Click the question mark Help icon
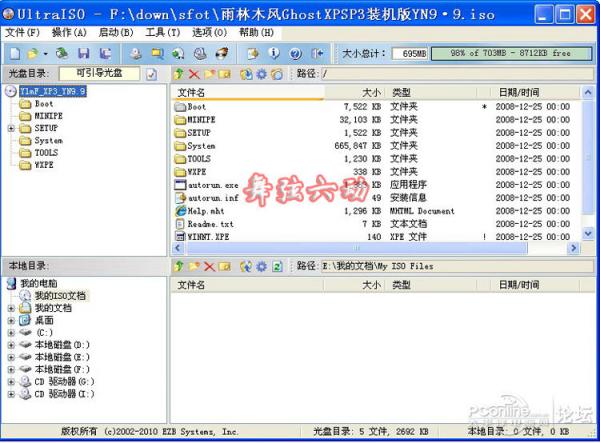Image resolution: width=600 pixels, height=443 pixels. pos(295,54)
